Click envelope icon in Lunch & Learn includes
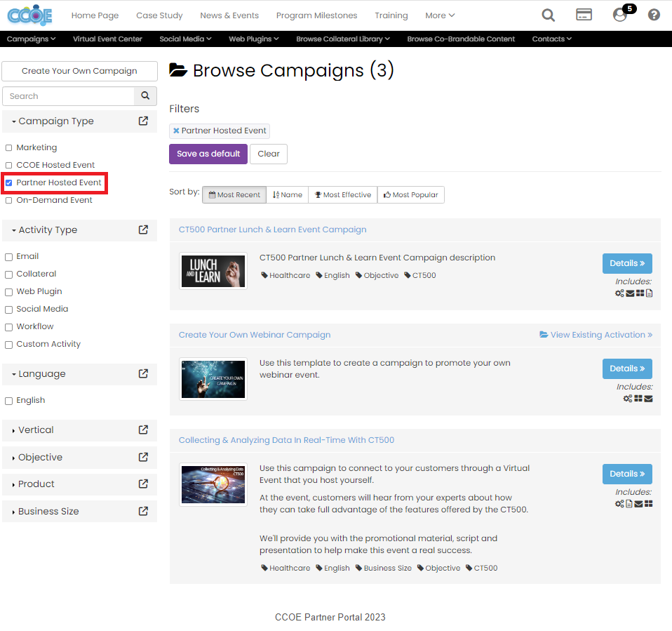672x631 pixels. click(x=630, y=293)
